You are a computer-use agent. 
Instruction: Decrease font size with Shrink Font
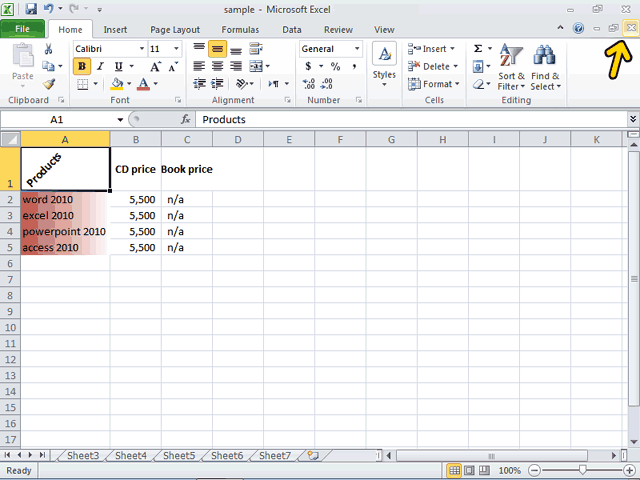173,67
